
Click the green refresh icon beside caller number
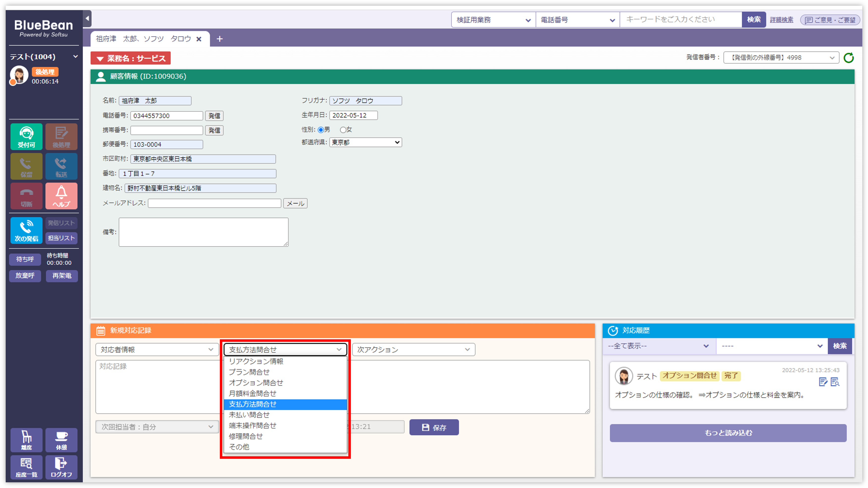[848, 58]
